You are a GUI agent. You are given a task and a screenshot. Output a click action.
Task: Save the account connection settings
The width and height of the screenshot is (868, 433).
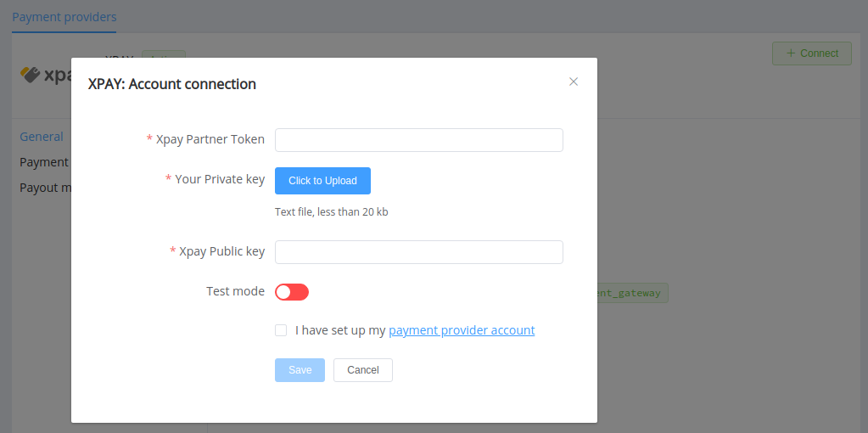[300, 370]
